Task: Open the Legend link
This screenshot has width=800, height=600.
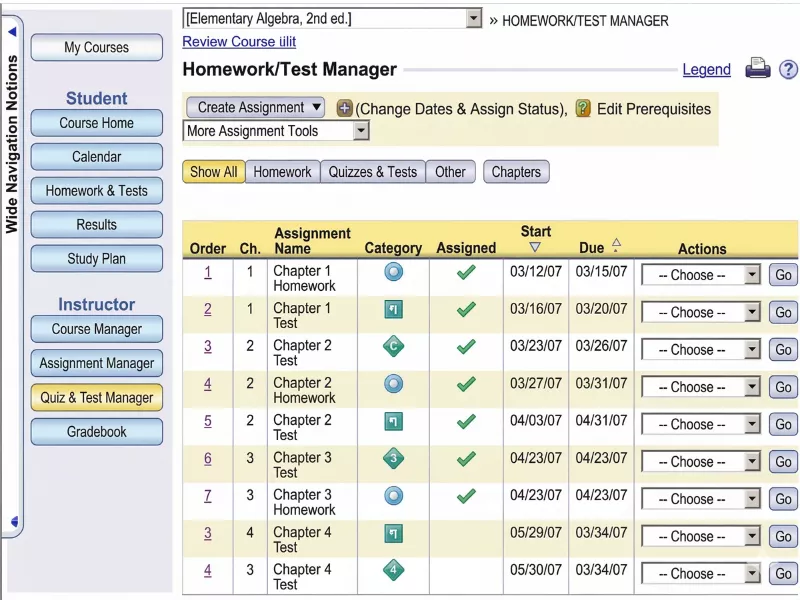Action: pyautogui.click(x=707, y=69)
